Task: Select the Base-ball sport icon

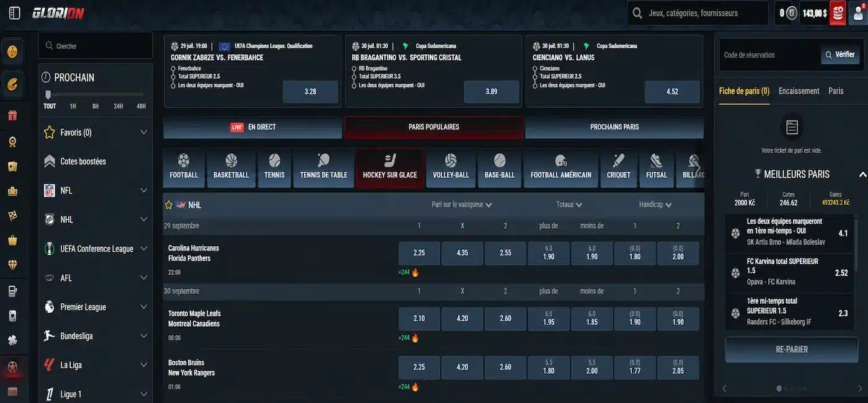Action: (500, 167)
